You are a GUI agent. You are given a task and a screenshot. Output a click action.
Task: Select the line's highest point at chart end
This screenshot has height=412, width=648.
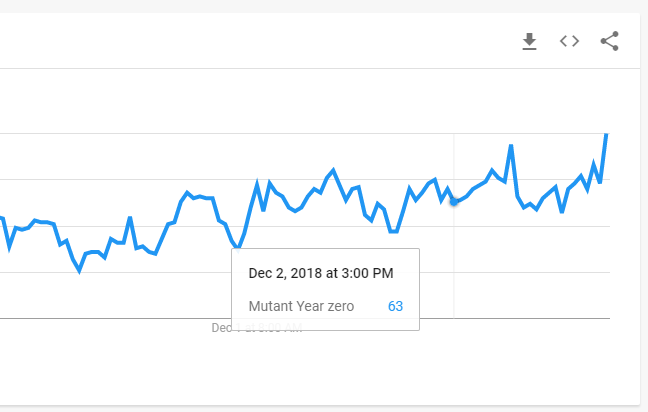coord(606,134)
